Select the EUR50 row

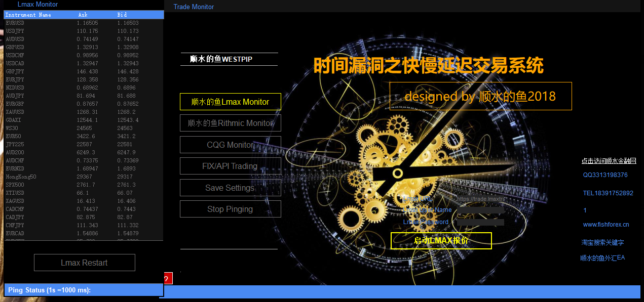point(84,136)
